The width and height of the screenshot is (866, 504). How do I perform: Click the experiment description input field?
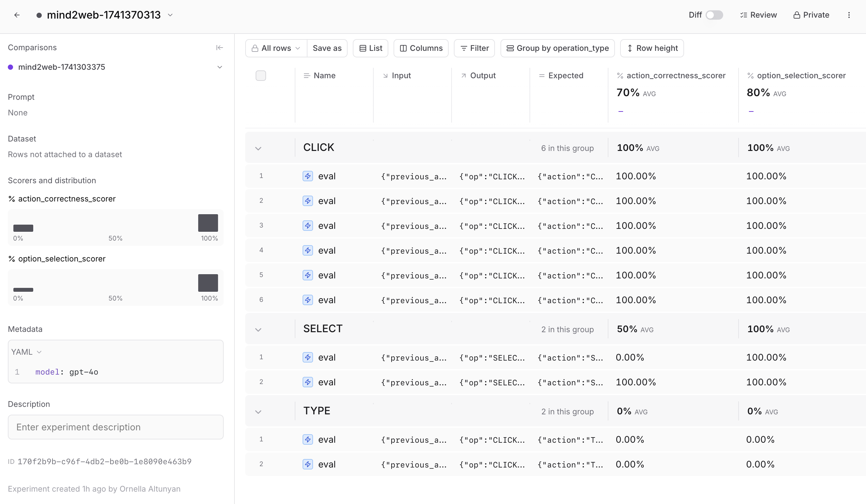(x=115, y=427)
